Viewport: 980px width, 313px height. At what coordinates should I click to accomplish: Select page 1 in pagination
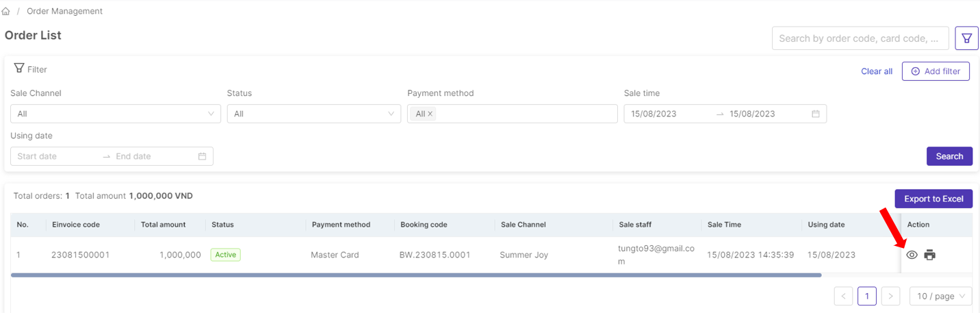click(866, 296)
